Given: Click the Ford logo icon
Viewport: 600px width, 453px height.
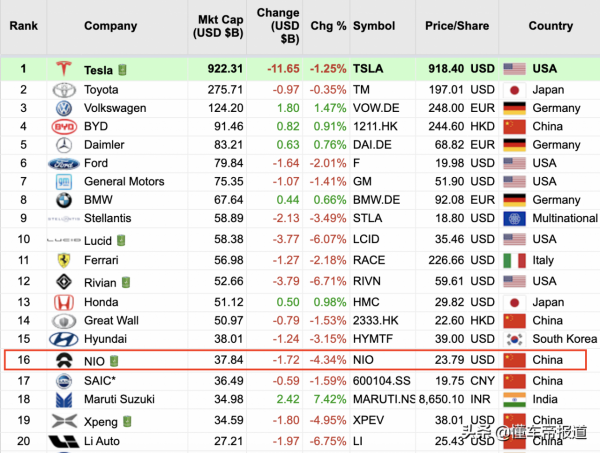Looking at the screenshot, I should pyautogui.click(x=64, y=164).
